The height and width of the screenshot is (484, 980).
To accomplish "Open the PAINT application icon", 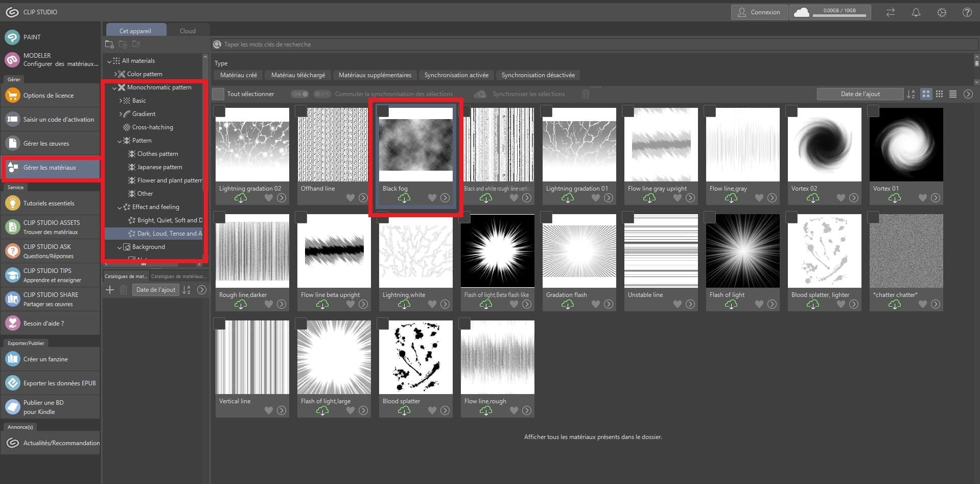I will [12, 37].
